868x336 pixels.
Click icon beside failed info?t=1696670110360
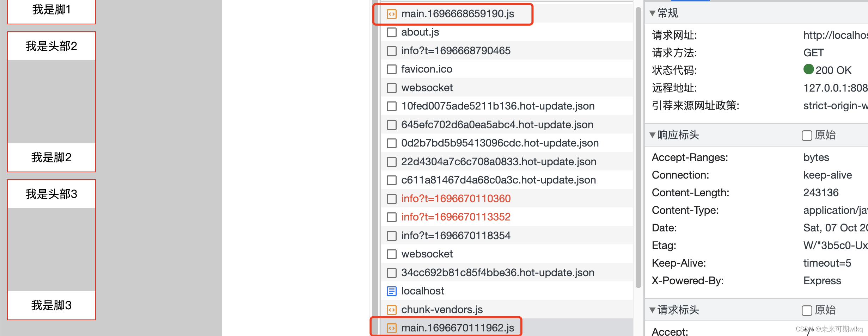tap(392, 199)
